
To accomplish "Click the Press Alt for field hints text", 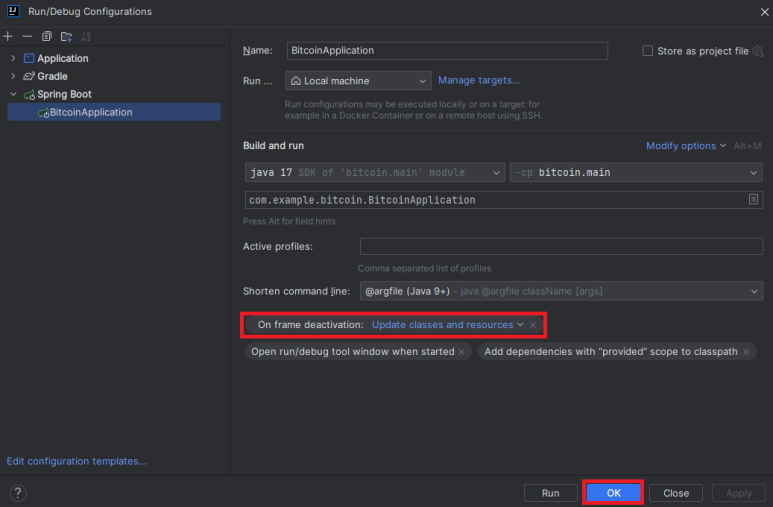I will click(x=289, y=221).
